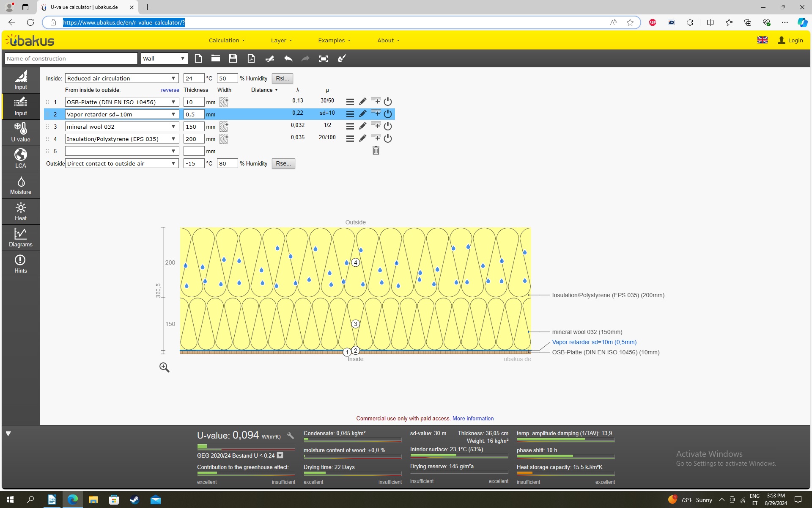The width and height of the screenshot is (812, 508).
Task: Click the reverse layer order link
Action: (x=170, y=90)
